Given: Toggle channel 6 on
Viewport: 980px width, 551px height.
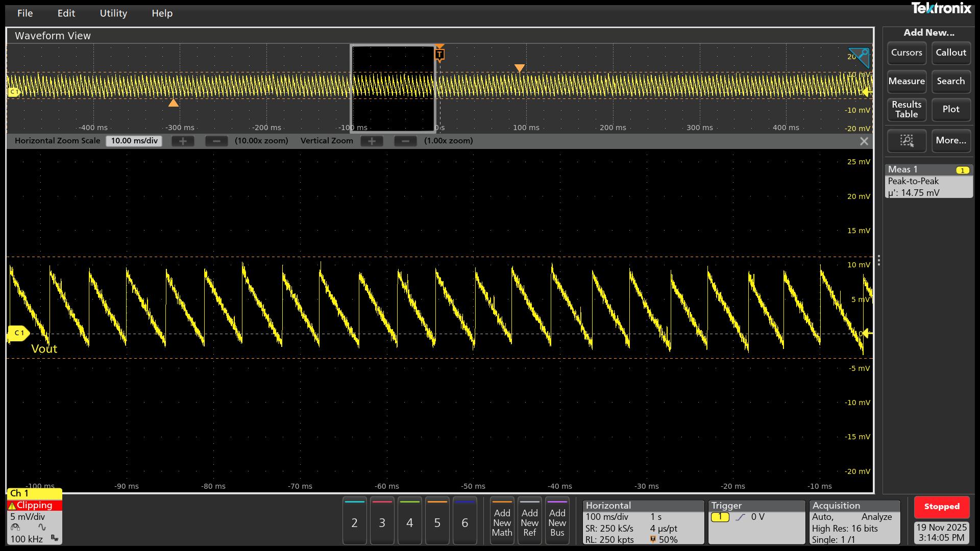Looking at the screenshot, I should pyautogui.click(x=464, y=521).
